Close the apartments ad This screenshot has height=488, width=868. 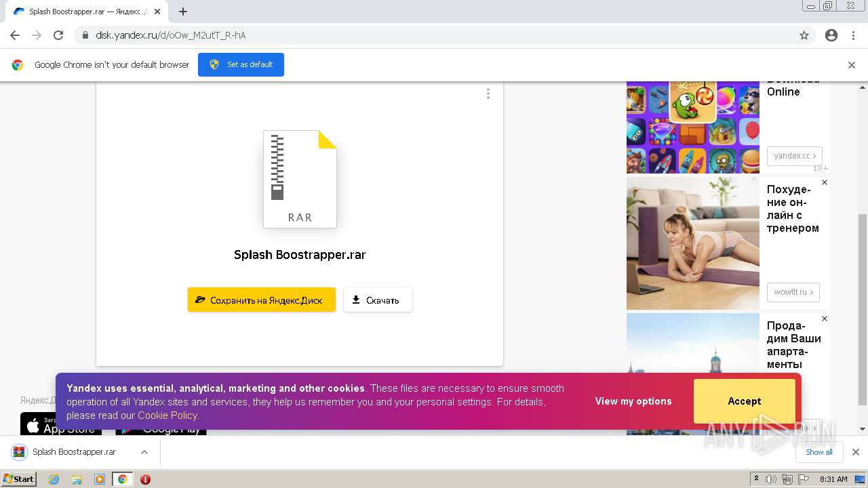[x=825, y=319]
